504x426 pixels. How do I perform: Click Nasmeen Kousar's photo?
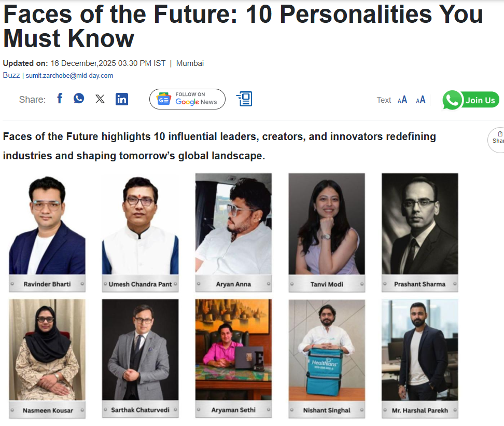47,349
